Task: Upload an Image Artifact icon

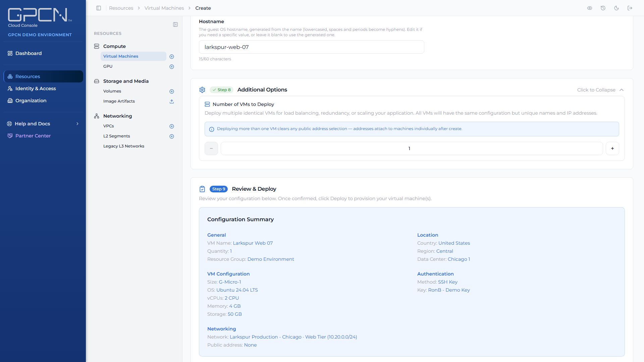Action: pos(172,102)
